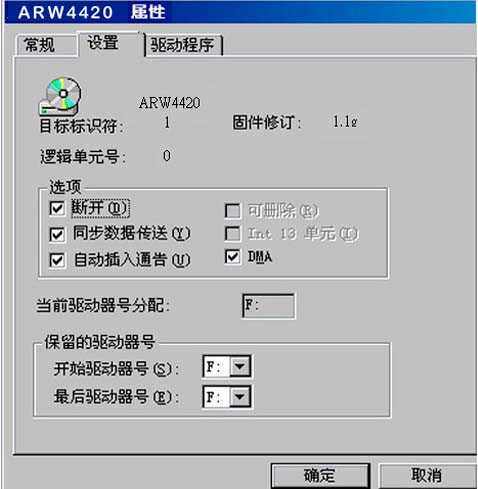The height and width of the screenshot is (489, 478).
Task: Toggle the 断开 (D) checkbox
Action: (57, 209)
